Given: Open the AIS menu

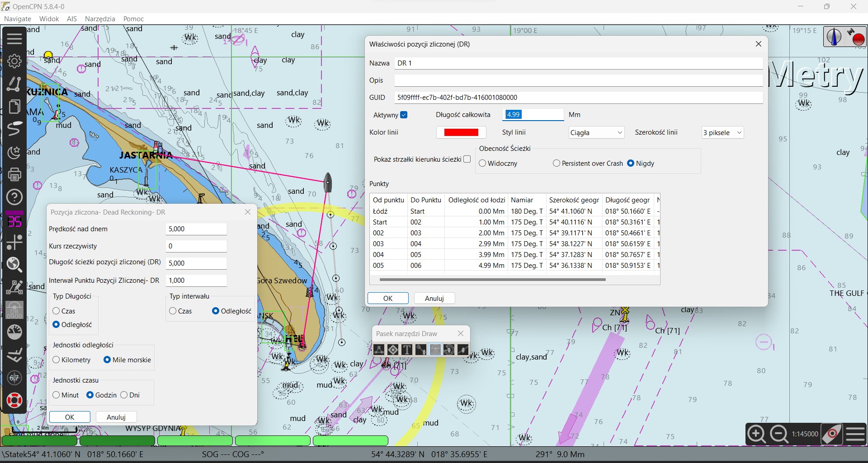Looking at the screenshot, I should coord(71,19).
